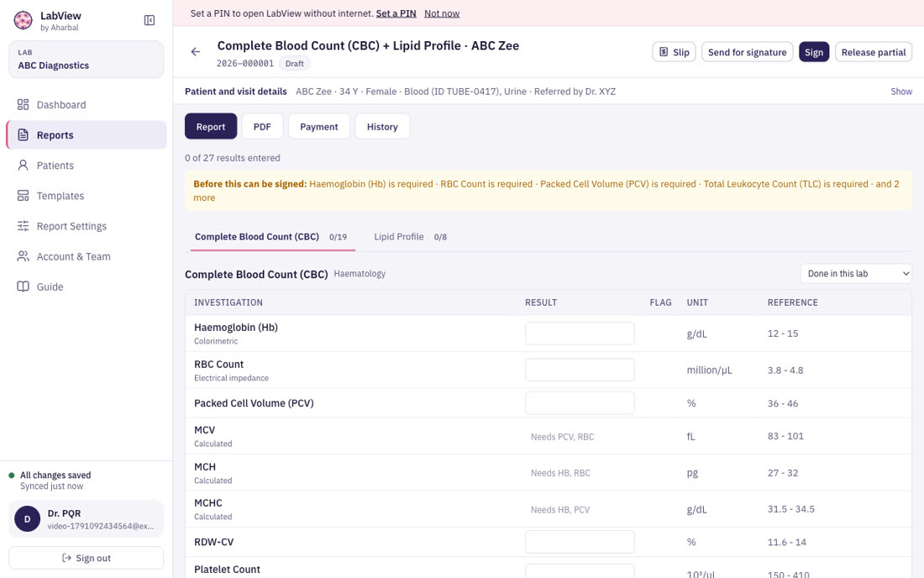924x578 pixels.
Task: Click the RBC Count unit million/µL
Action: click(709, 370)
